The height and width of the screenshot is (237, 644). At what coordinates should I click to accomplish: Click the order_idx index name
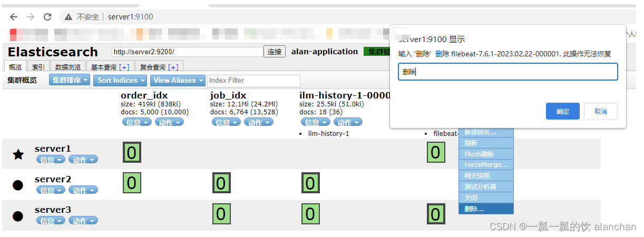[x=144, y=95]
